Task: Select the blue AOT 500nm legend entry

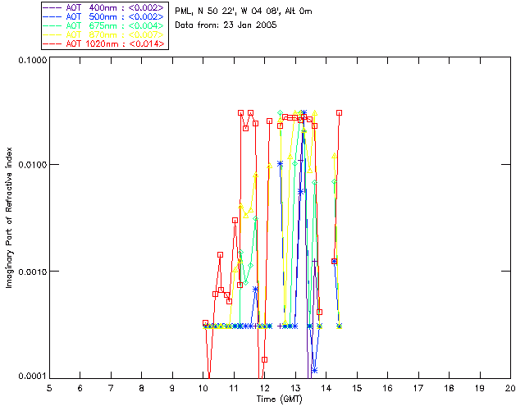Action: click(104, 16)
